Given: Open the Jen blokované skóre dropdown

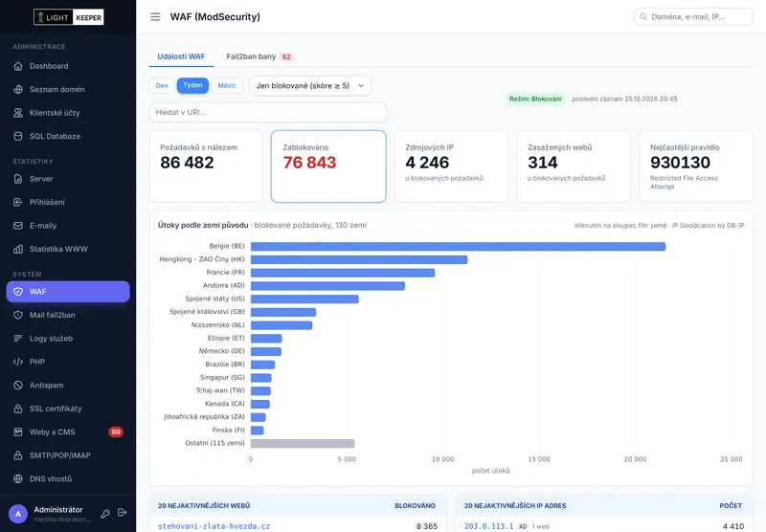Looking at the screenshot, I should coord(310,85).
